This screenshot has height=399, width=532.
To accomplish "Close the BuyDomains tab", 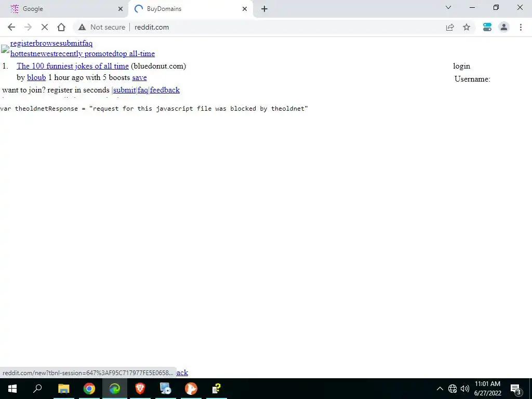I will click(x=245, y=9).
